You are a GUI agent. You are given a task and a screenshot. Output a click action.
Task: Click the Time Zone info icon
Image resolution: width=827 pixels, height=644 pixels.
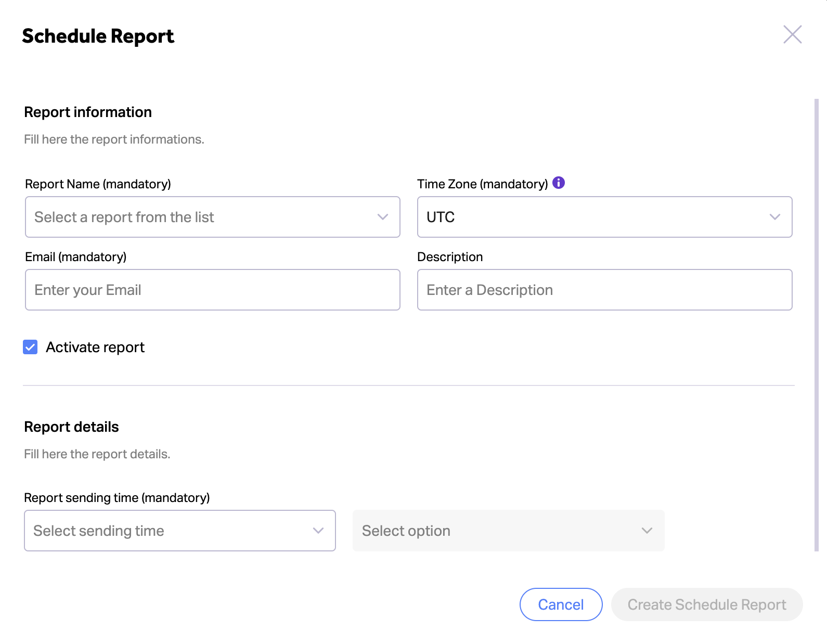[559, 183]
